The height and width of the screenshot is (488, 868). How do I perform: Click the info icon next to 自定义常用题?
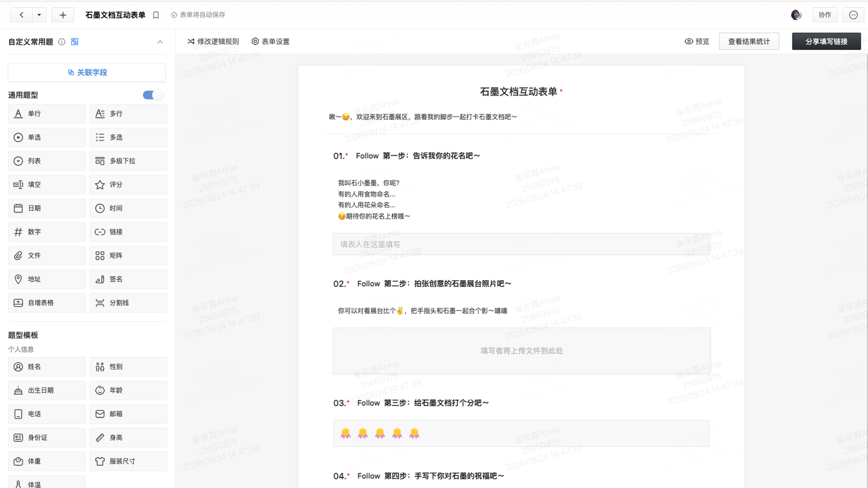61,42
